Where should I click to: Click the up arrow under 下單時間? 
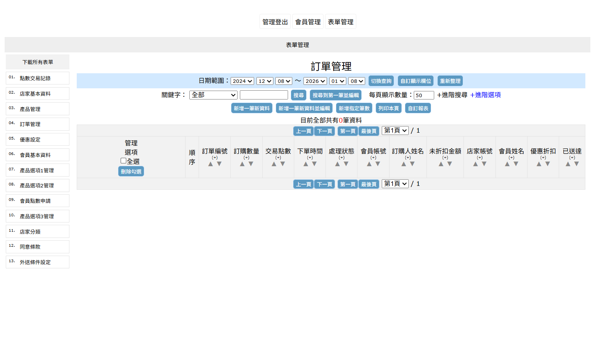(306, 164)
